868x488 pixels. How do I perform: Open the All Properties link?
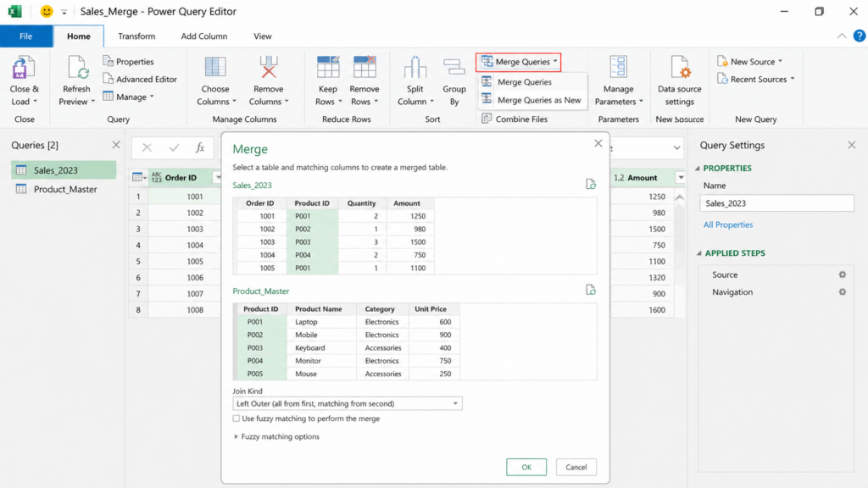coord(728,225)
